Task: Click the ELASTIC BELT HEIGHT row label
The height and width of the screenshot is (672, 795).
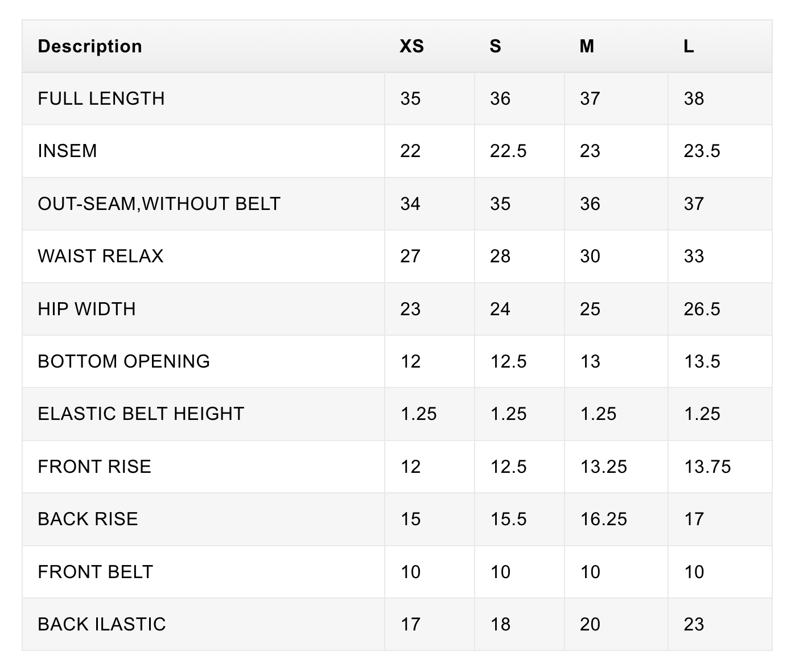Action: [141, 414]
